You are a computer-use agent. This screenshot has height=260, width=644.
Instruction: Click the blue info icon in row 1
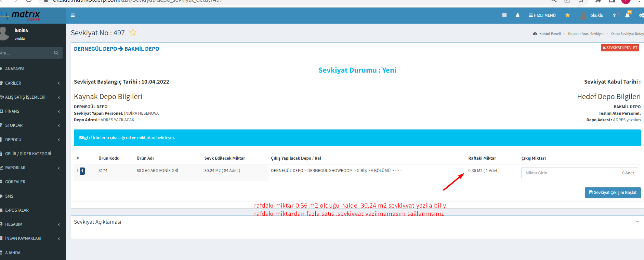(x=82, y=171)
